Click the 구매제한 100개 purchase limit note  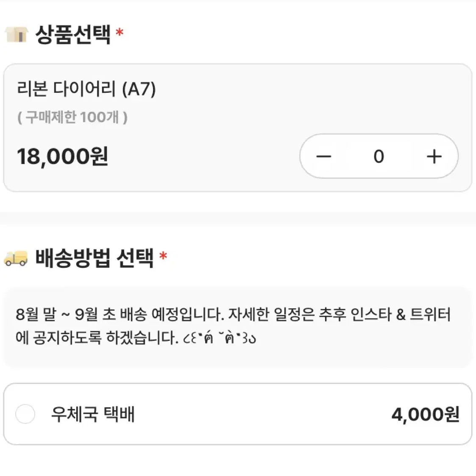(72, 117)
